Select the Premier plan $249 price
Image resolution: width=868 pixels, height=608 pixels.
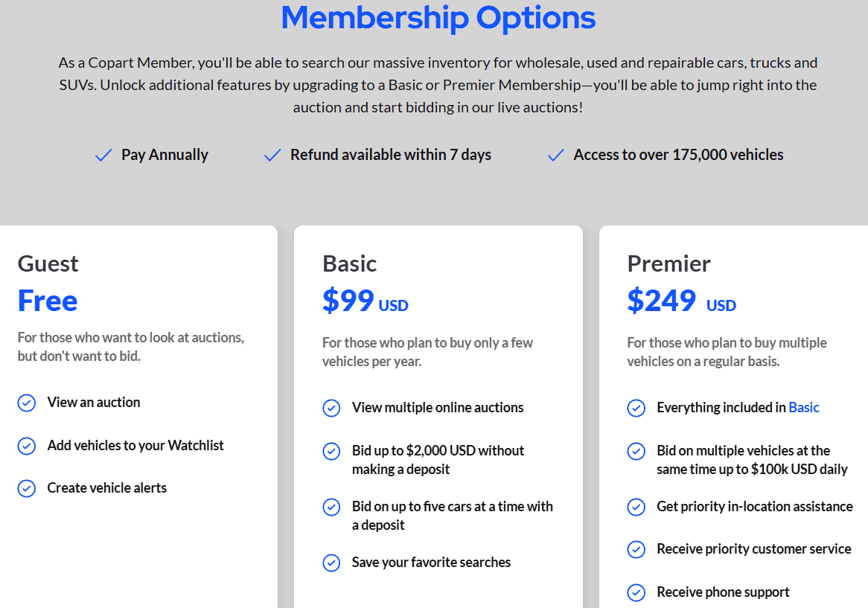(x=661, y=301)
